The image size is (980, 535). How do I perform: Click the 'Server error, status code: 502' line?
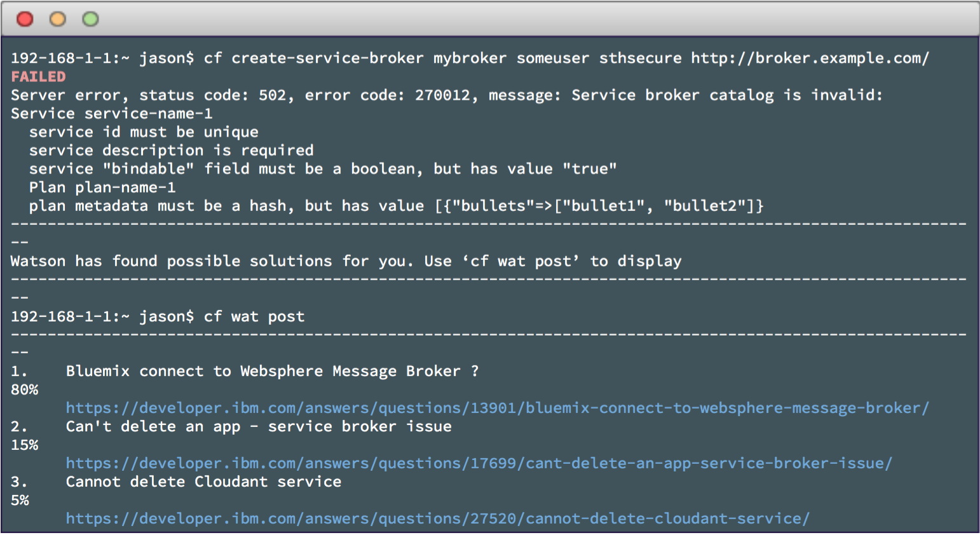point(446,95)
